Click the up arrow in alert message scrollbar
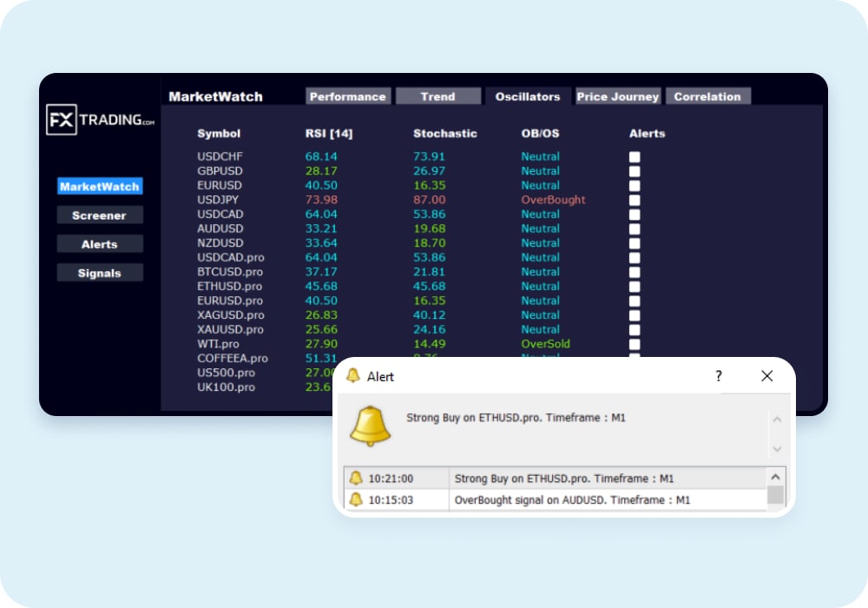The image size is (868, 608). [777, 420]
